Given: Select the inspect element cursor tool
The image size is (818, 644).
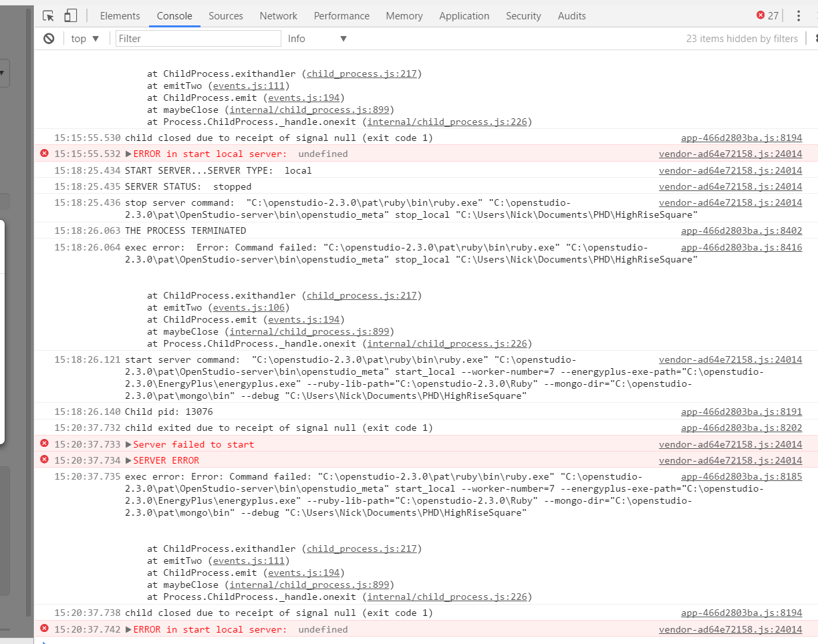Looking at the screenshot, I should (47, 15).
